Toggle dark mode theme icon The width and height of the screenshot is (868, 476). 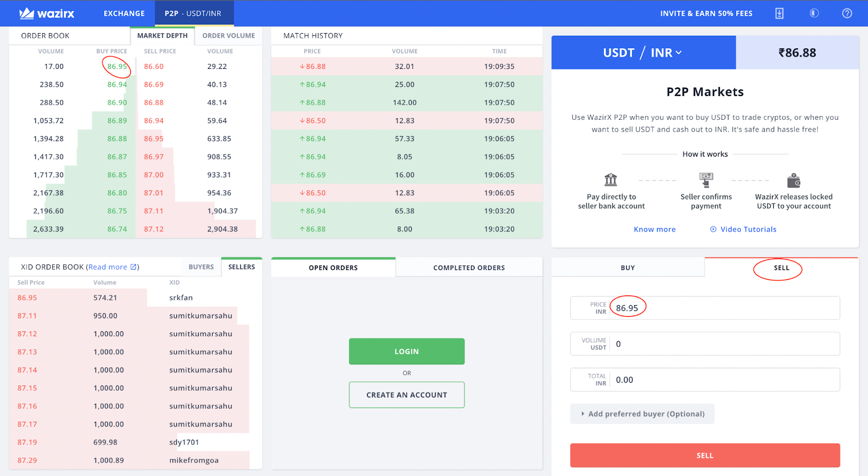click(x=814, y=13)
